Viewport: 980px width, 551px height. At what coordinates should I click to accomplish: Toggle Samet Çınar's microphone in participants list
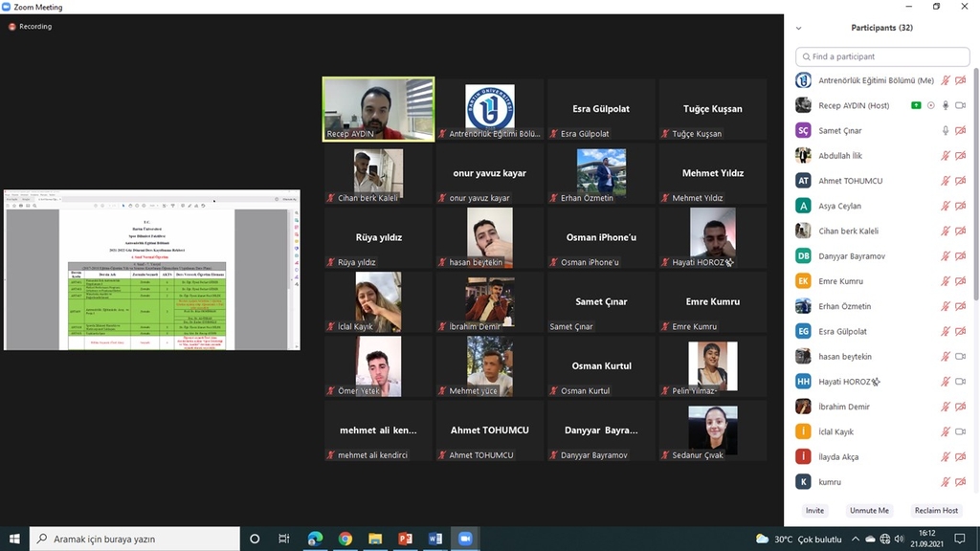[946, 130]
